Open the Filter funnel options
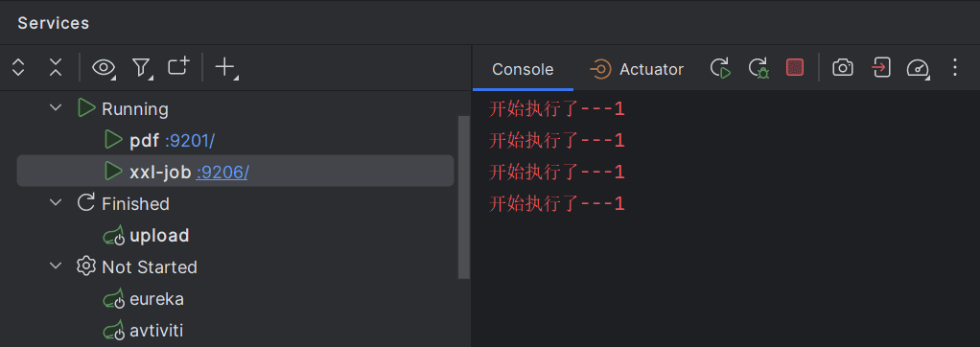This screenshot has height=347, width=980. pyautogui.click(x=143, y=67)
